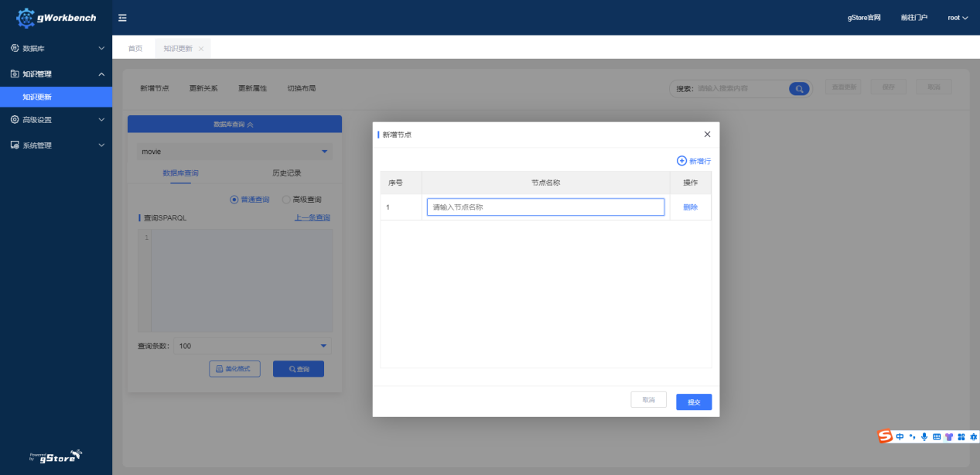Click the 节点名称 input field
Image resolution: width=980 pixels, height=475 pixels.
click(545, 207)
